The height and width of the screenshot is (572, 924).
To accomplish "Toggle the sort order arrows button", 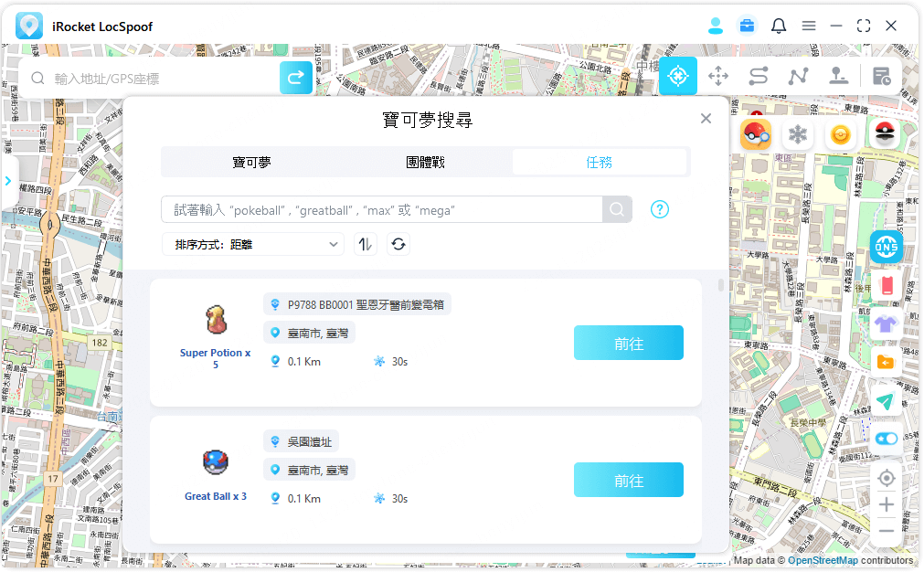I will (x=366, y=245).
